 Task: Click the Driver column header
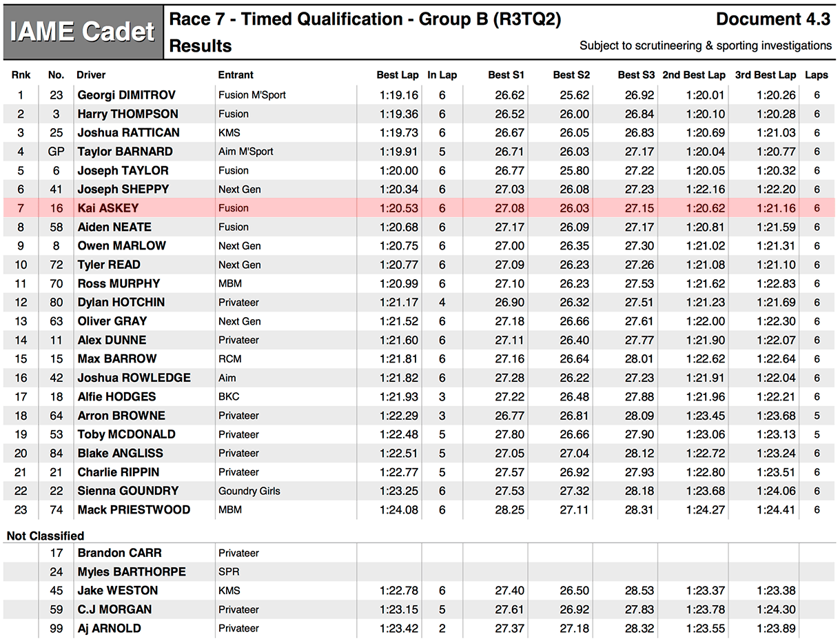coord(91,75)
